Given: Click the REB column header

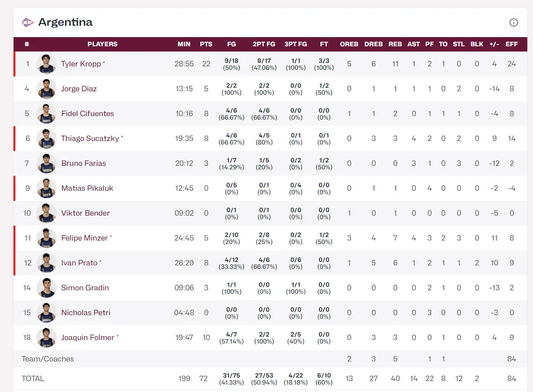Looking at the screenshot, I should point(395,44).
